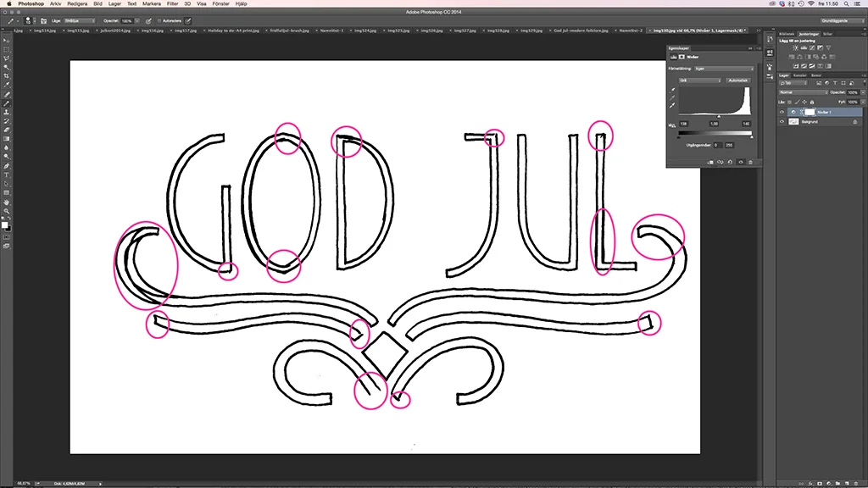This screenshot has width=868, height=488.
Task: Open the layer blend mode Normal dropdown
Action: [x=803, y=92]
